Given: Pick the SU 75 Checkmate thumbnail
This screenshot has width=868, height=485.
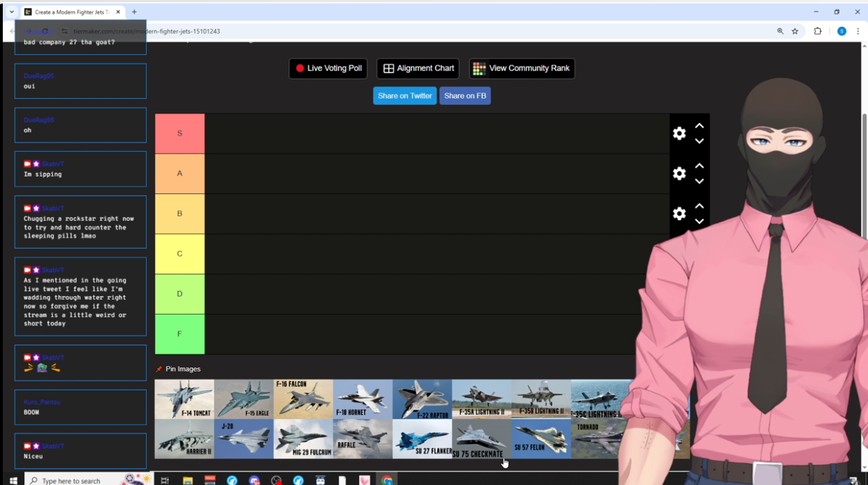Looking at the screenshot, I should coord(481,439).
